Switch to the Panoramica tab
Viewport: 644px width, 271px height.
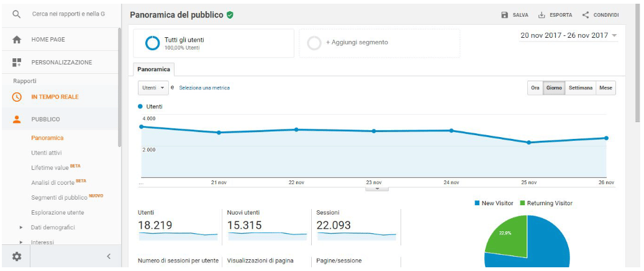click(x=153, y=69)
